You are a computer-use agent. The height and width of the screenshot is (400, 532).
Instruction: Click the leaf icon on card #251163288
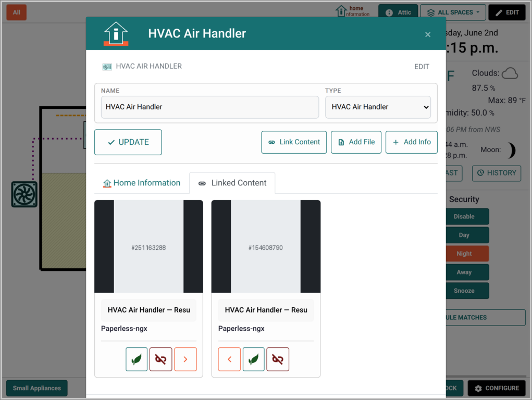pos(137,359)
